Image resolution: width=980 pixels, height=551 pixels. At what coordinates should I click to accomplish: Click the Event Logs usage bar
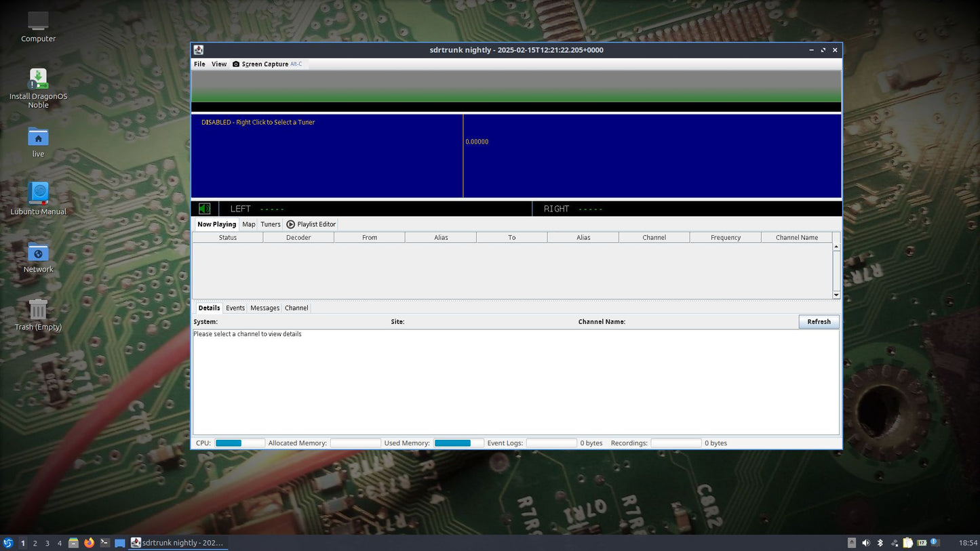(551, 443)
